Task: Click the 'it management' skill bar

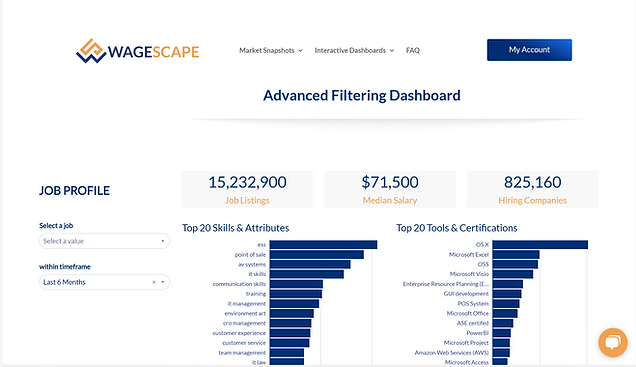Action: tap(294, 304)
